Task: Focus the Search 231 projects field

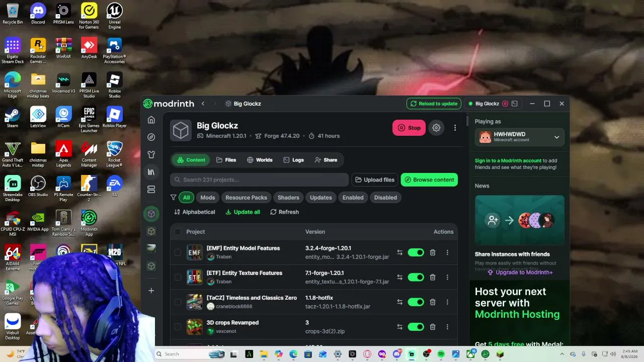Action: click(x=260, y=179)
